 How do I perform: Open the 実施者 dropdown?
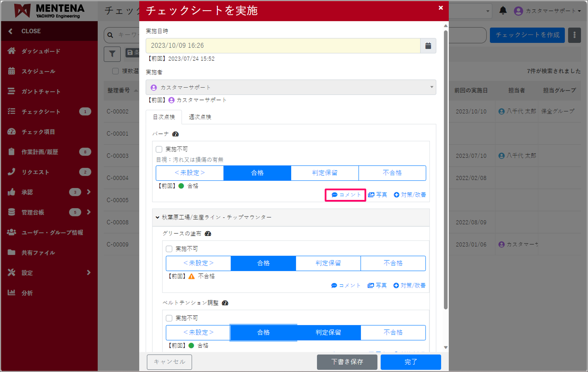[431, 87]
